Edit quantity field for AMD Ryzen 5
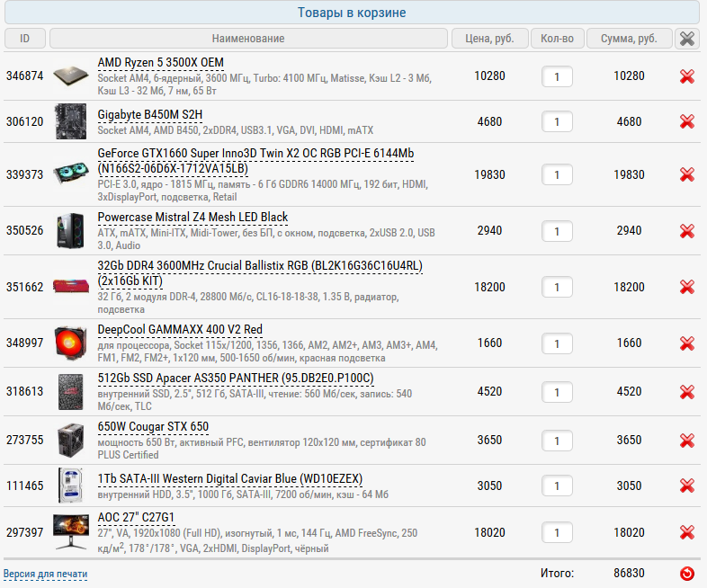707x588 pixels. pyautogui.click(x=557, y=76)
